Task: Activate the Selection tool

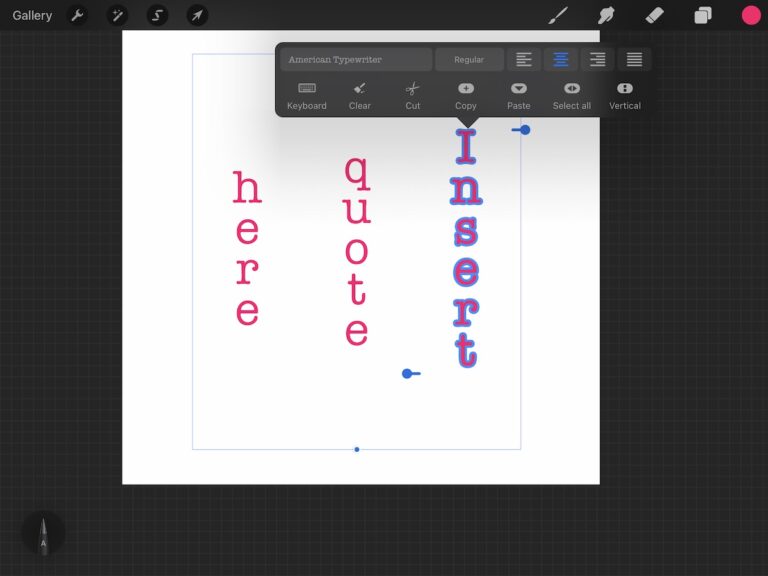Action: click(157, 15)
